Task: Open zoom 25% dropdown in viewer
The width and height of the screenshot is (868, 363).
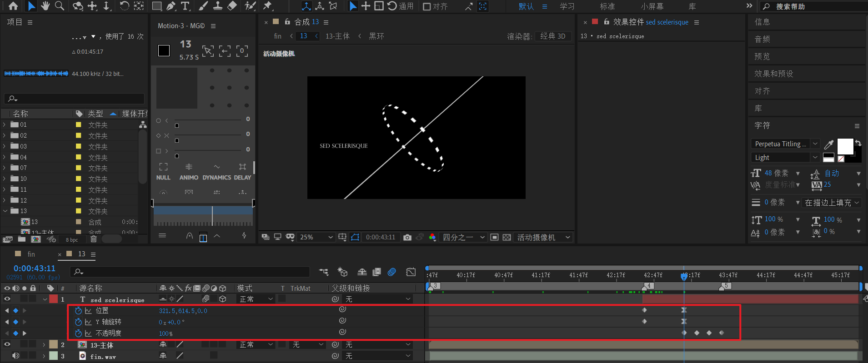Action: click(x=316, y=237)
